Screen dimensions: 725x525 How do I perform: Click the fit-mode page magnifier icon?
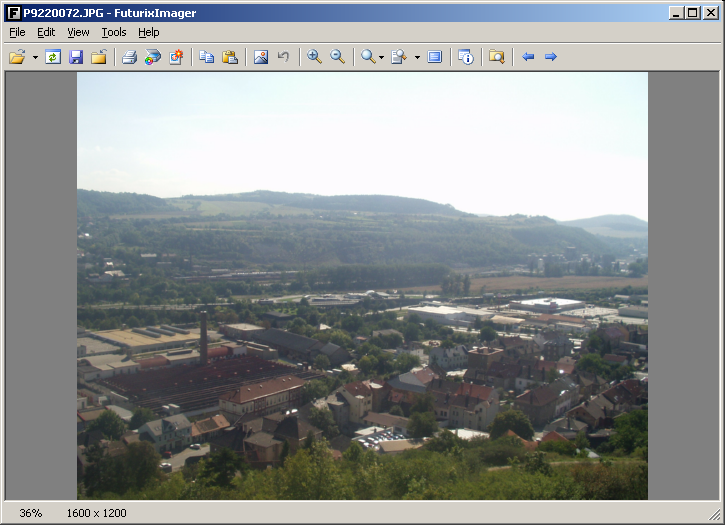point(399,57)
